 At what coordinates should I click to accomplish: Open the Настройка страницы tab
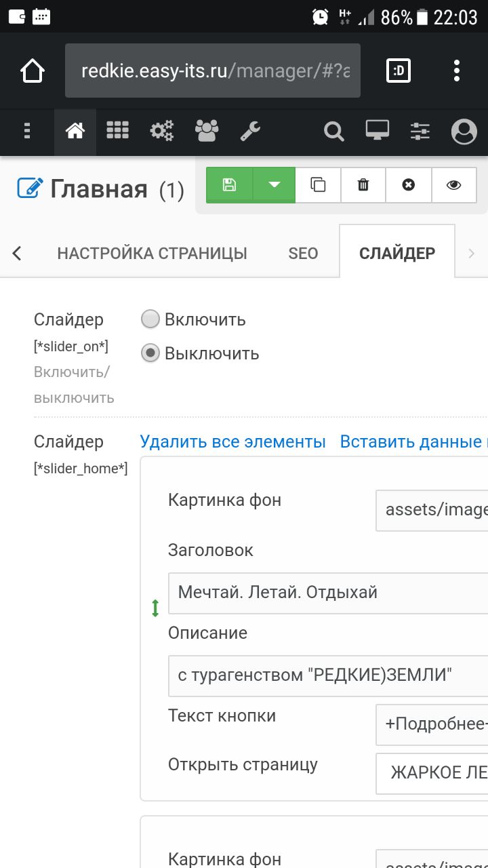point(152,254)
